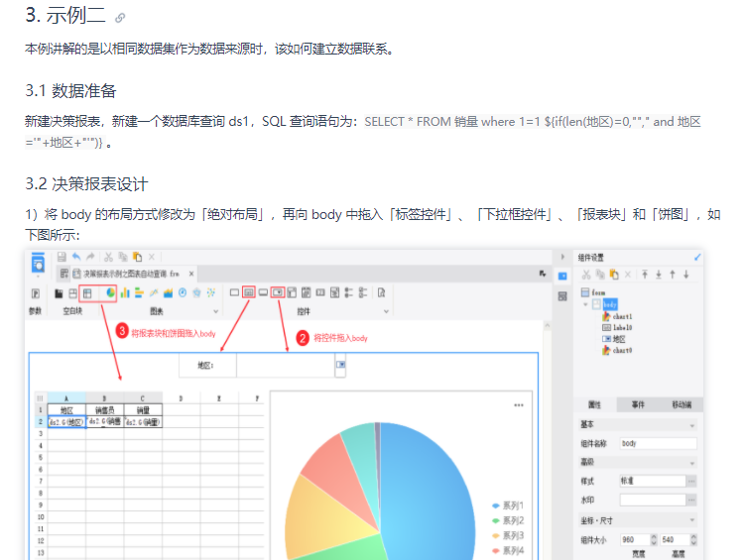
Task: Click the 宽度 960 stepper arrows
Action: (653, 539)
